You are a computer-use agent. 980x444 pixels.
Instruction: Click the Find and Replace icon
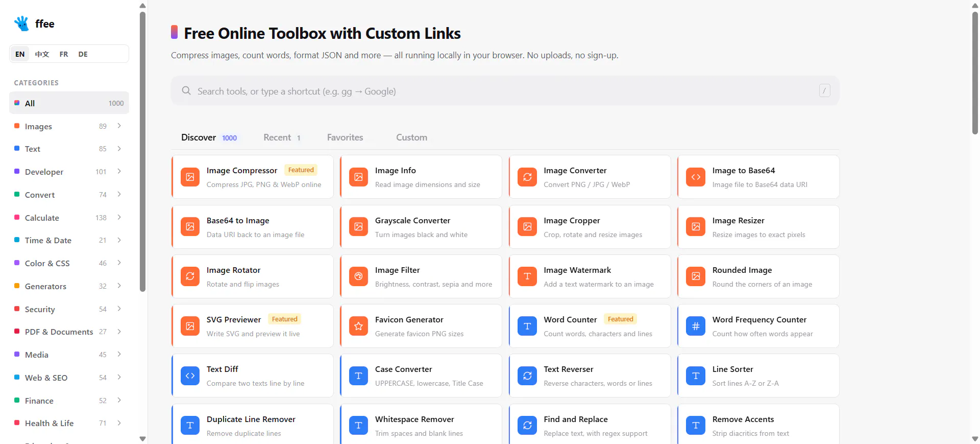[527, 426]
